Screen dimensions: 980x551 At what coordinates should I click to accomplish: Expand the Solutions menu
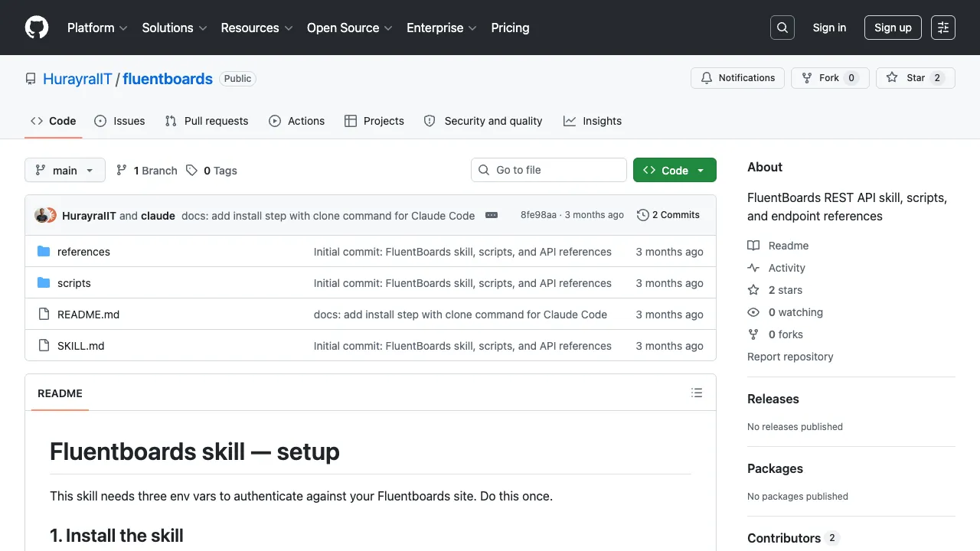(175, 28)
